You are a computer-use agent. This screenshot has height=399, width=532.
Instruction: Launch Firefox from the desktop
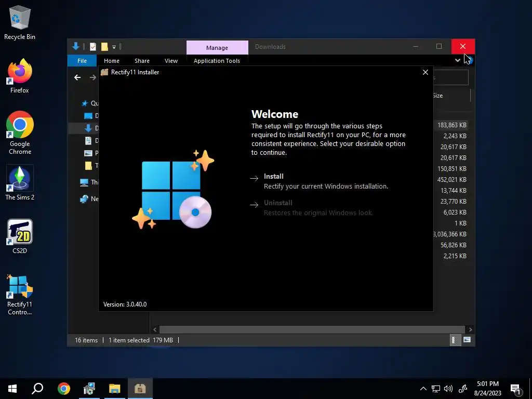click(20, 76)
